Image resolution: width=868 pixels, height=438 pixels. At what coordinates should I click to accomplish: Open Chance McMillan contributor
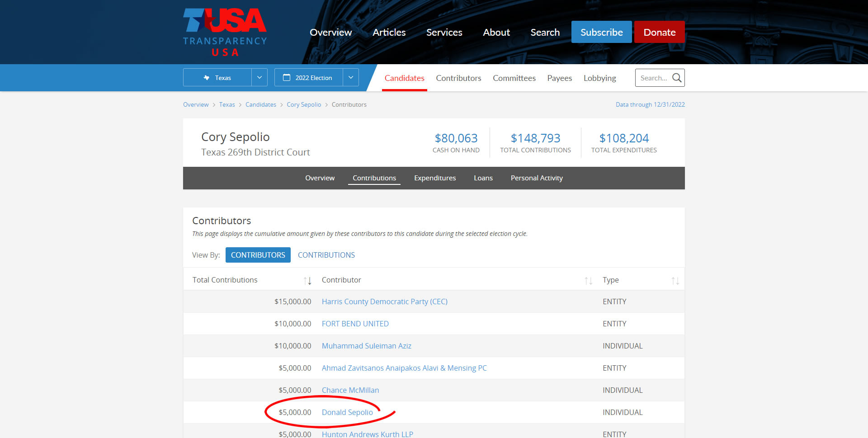pyautogui.click(x=350, y=390)
